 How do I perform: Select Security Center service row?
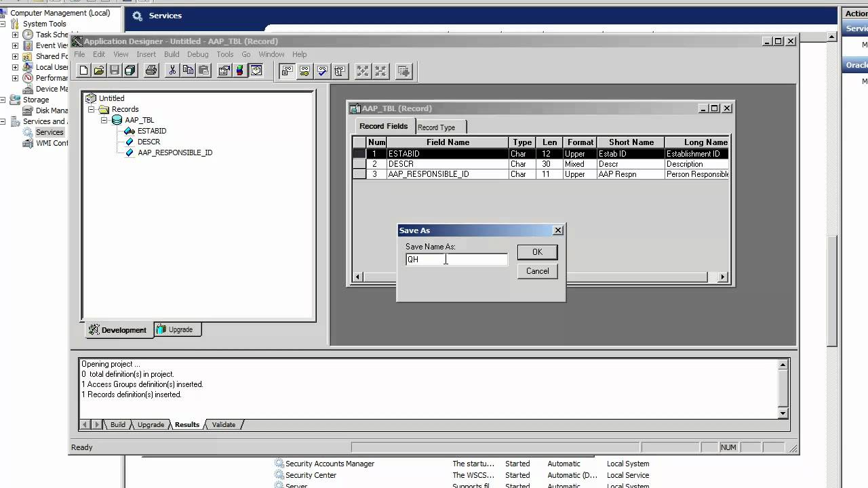tap(461, 475)
